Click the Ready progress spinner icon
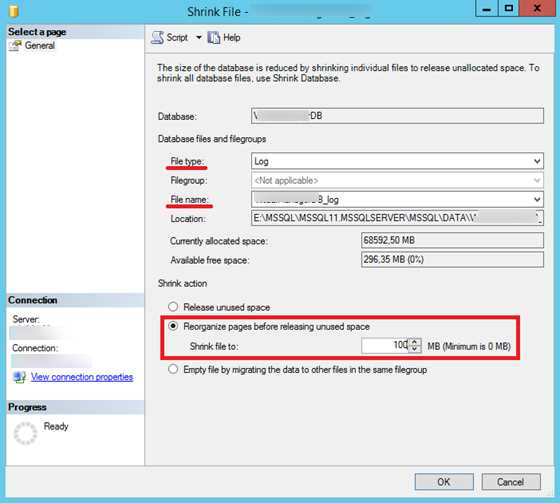Viewport: 560px width, 503px height. pos(25,433)
